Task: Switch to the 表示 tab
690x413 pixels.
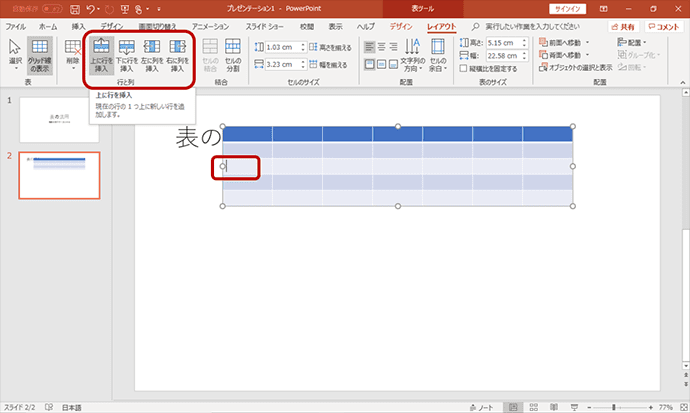Action: [335, 27]
